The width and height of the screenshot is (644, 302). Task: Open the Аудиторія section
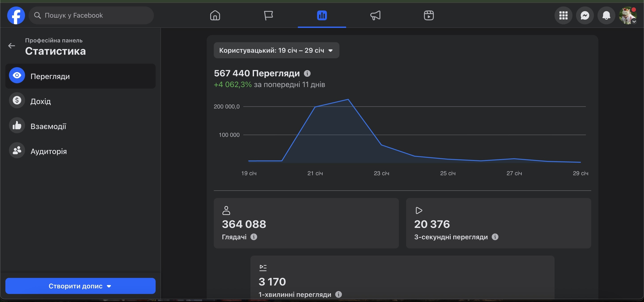click(x=49, y=151)
